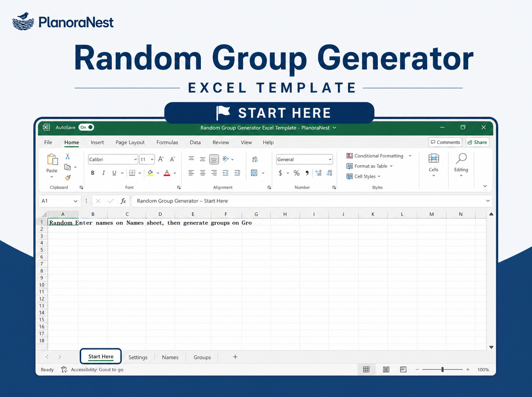
Task: Click the Align Right icon
Action: (x=214, y=173)
